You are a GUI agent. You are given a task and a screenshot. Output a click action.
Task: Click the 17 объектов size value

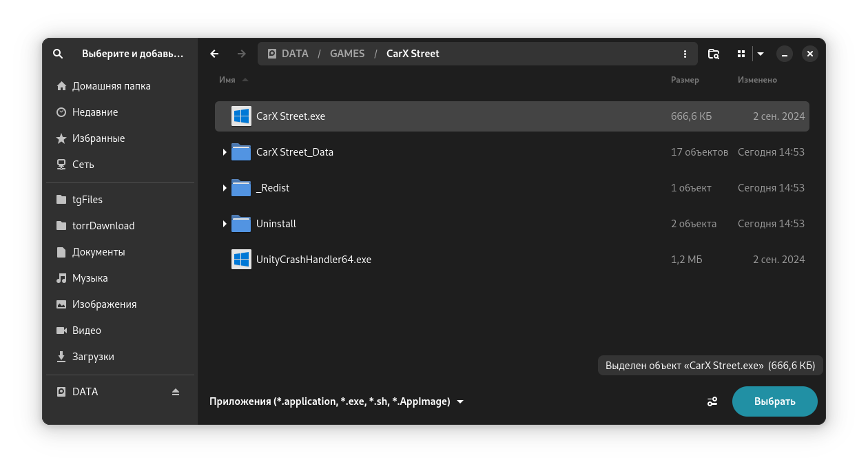(x=699, y=152)
